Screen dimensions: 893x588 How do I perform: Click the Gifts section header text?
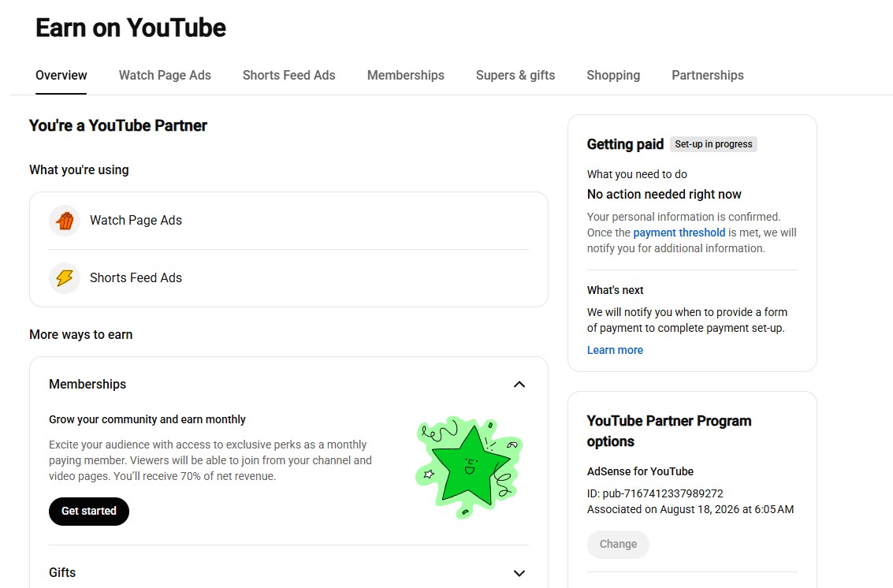click(62, 572)
